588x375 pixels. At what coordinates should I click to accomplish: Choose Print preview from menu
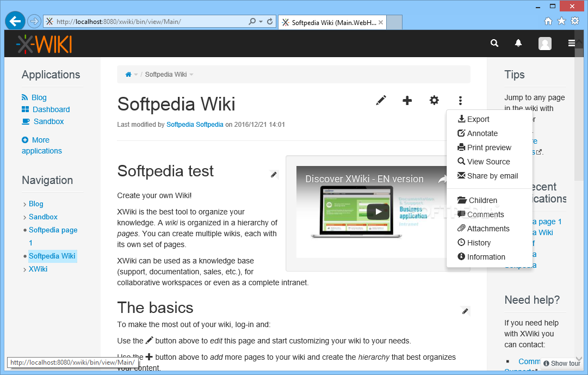(484, 147)
